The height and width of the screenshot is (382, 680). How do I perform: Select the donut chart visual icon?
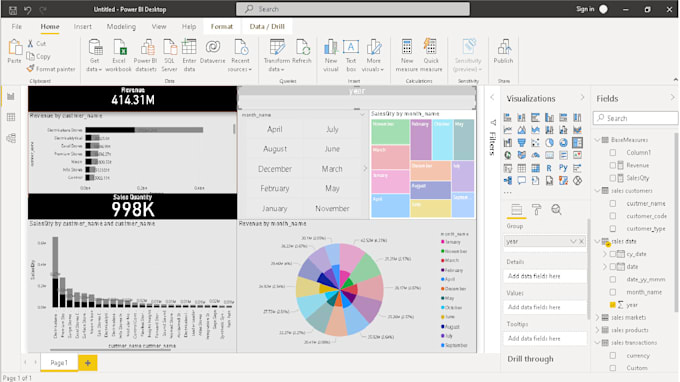pyautogui.click(x=563, y=142)
